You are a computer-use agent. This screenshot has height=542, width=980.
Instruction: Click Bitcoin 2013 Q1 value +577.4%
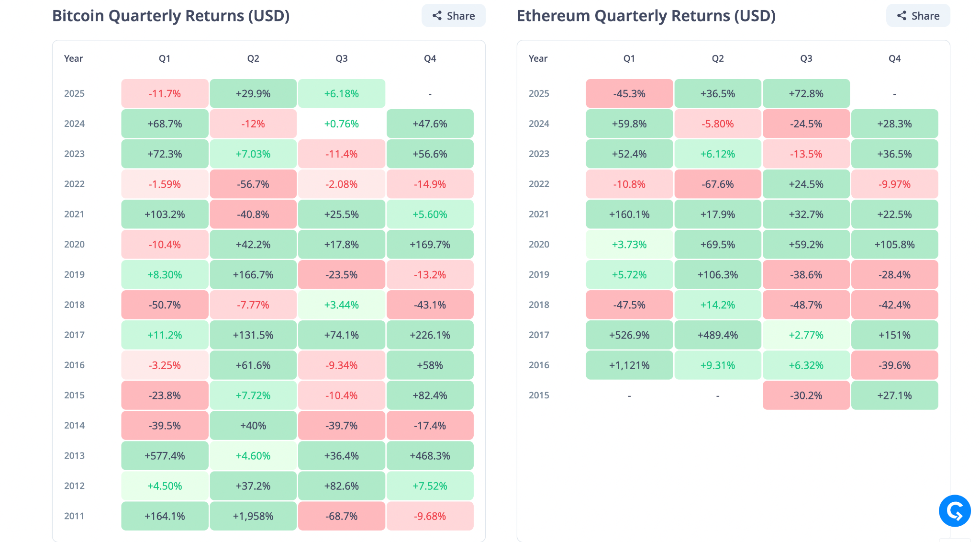point(165,455)
